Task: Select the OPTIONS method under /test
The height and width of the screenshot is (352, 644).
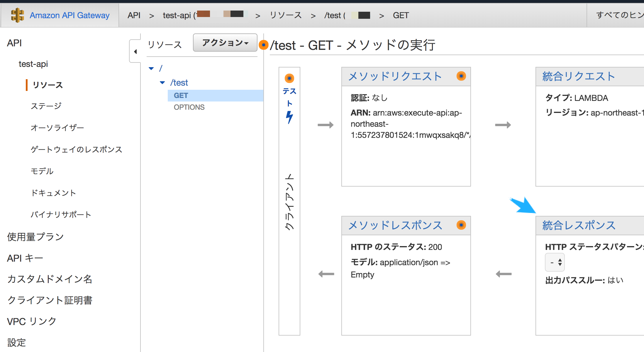Action: click(x=189, y=107)
